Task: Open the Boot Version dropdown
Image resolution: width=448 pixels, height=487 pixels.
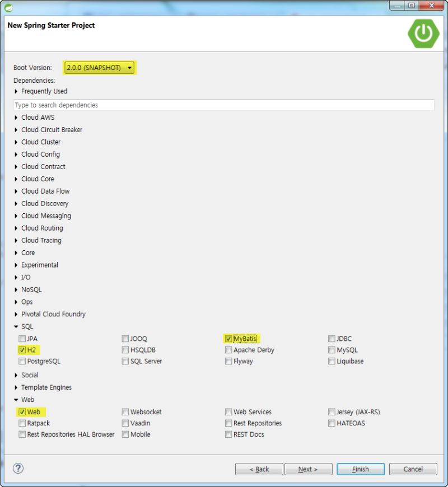Action: 100,68
